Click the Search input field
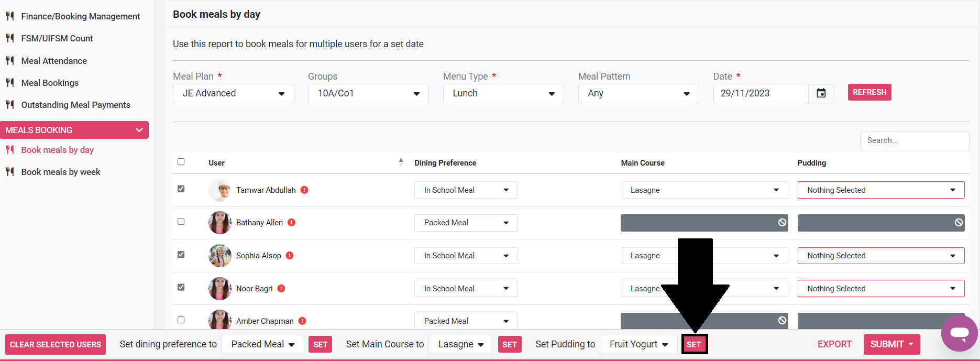The image size is (980, 361). [x=914, y=140]
